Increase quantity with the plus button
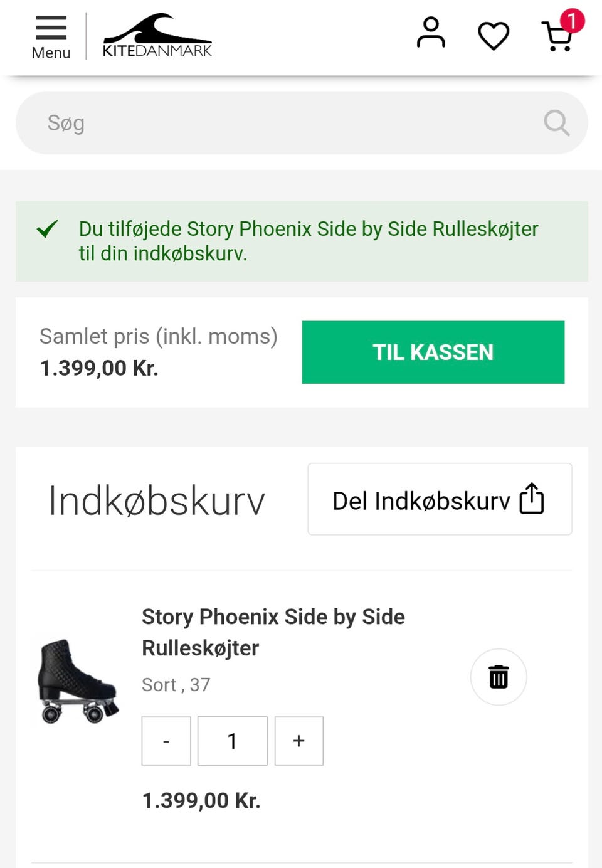Viewport: 602px width, 868px height. (299, 741)
